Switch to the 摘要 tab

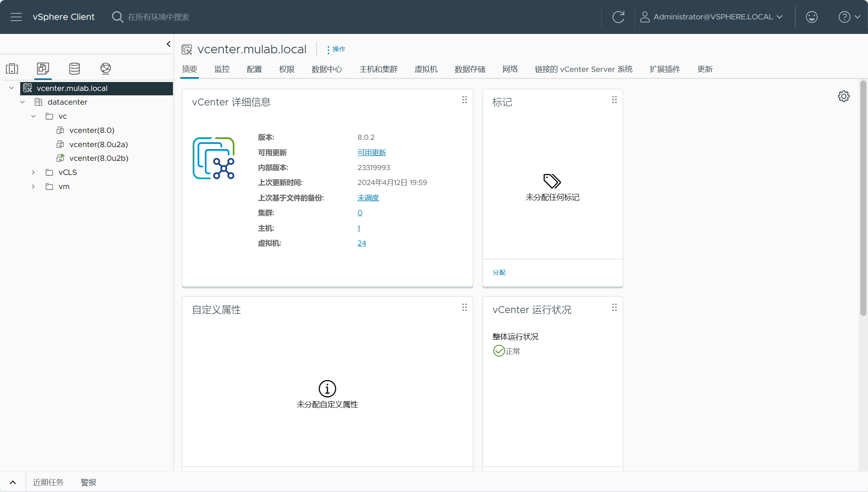(x=190, y=69)
